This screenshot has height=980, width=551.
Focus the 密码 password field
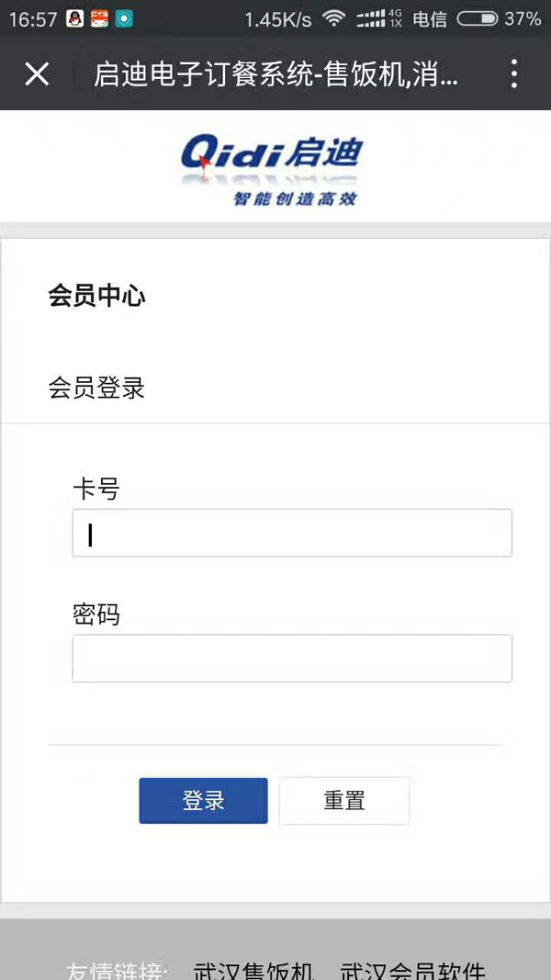pos(292,658)
